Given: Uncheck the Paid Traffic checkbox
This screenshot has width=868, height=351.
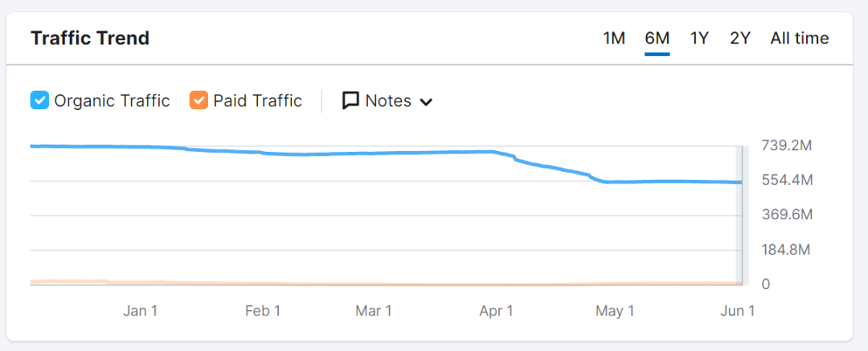Looking at the screenshot, I should click(x=199, y=100).
